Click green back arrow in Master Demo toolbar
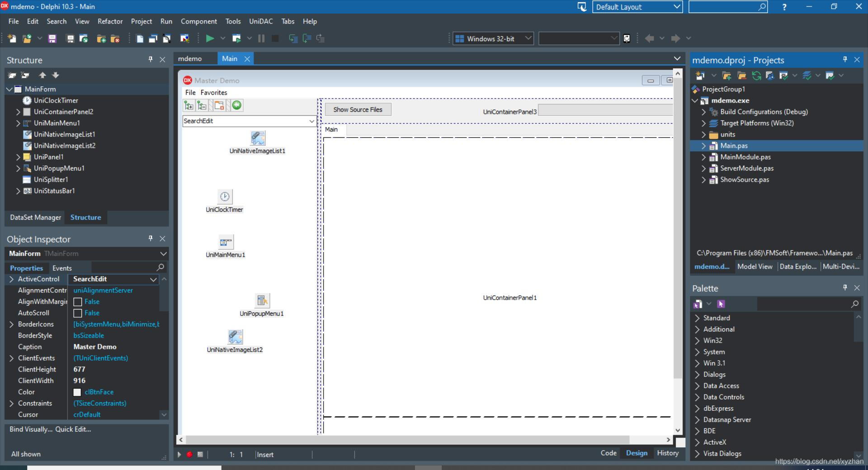This screenshot has height=470, width=868. [237, 105]
